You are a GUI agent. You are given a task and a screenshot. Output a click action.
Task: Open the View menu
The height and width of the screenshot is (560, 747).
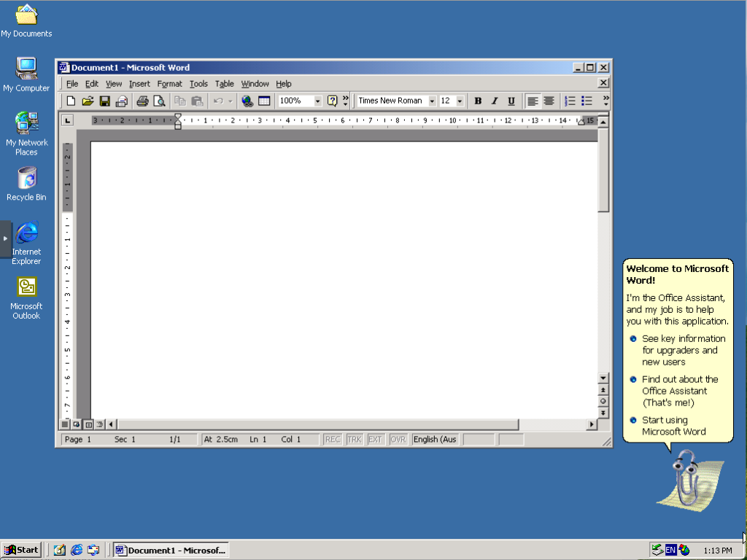(113, 84)
